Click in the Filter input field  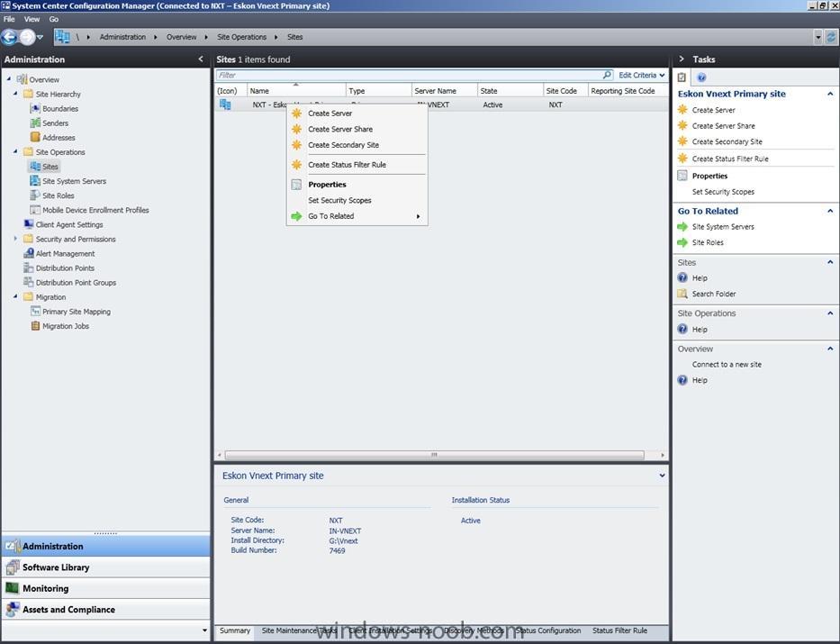410,75
